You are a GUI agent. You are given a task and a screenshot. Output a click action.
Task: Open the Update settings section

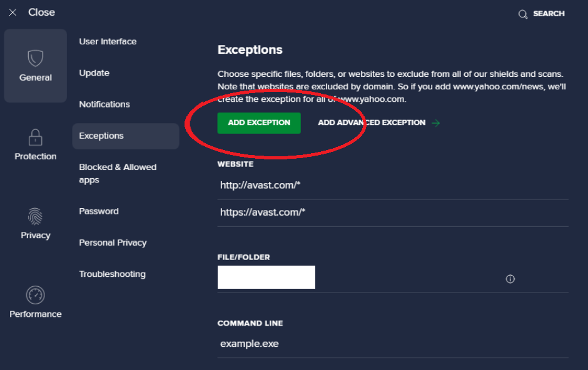94,73
